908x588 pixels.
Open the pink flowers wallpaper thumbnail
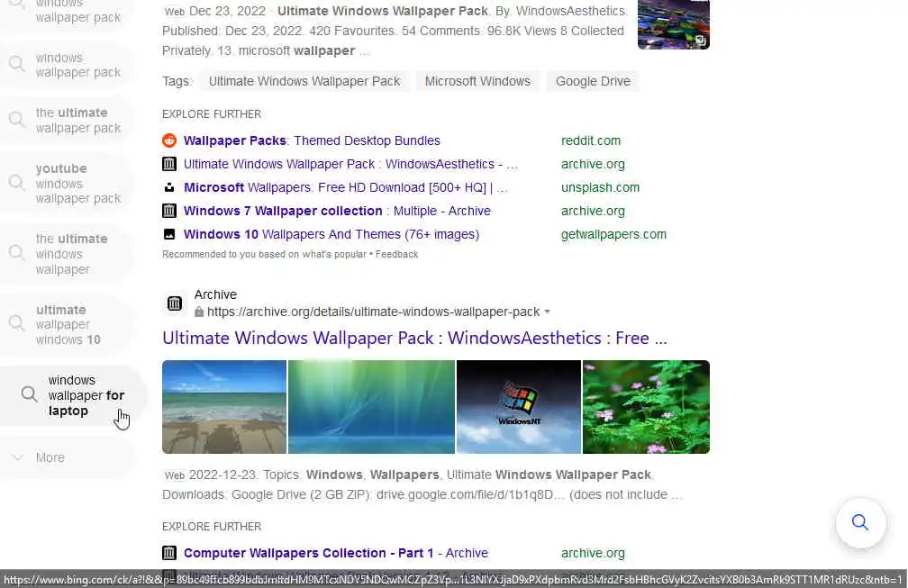(646, 407)
